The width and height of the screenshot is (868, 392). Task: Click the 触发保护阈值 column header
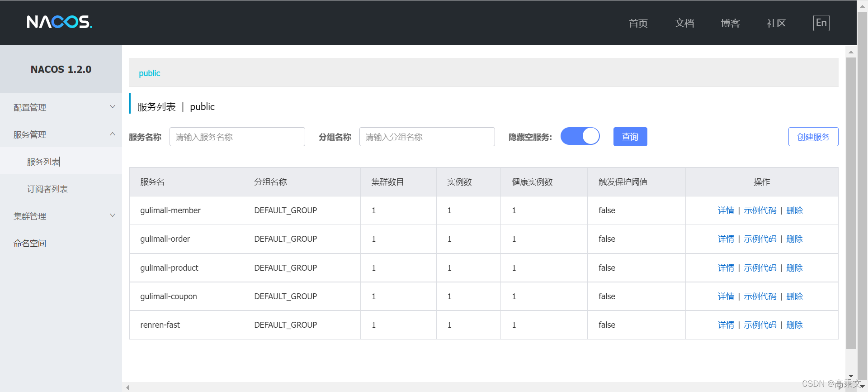[x=637, y=182]
